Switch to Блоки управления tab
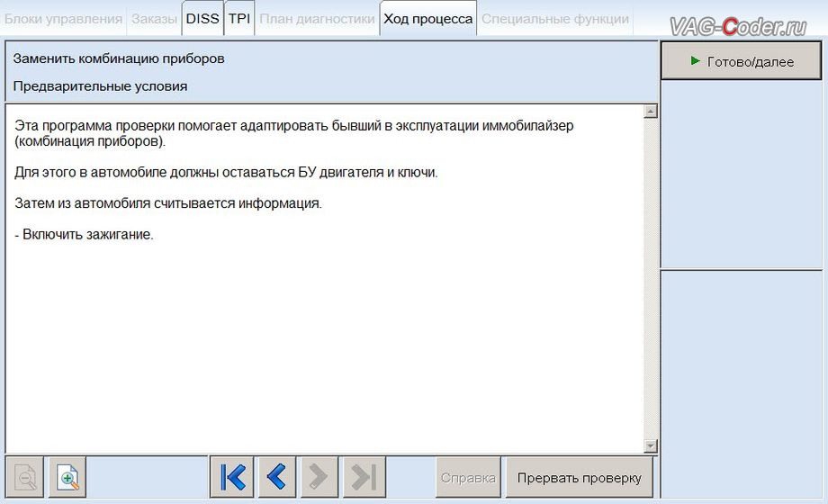 pyautogui.click(x=63, y=19)
